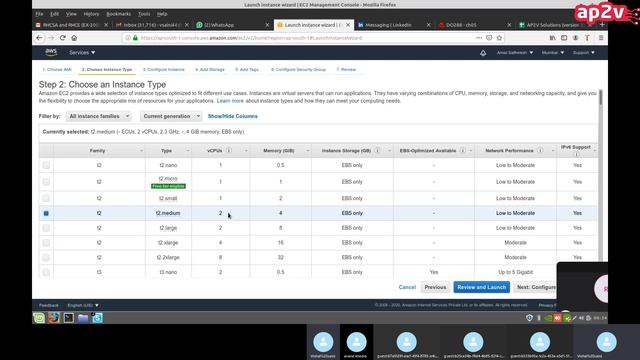
Task: Click the Cancel link
Action: [x=407, y=287]
